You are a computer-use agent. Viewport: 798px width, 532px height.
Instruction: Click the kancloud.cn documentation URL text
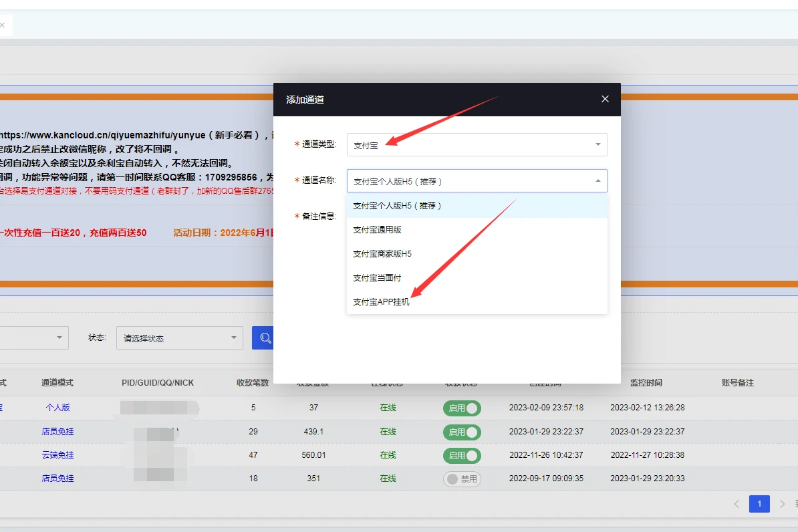(x=102, y=135)
